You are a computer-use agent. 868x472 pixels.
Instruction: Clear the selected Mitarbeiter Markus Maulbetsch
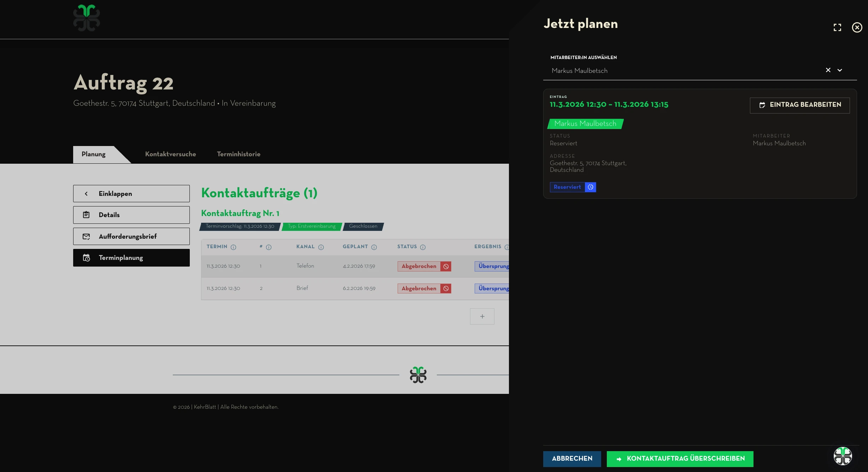[x=828, y=70]
